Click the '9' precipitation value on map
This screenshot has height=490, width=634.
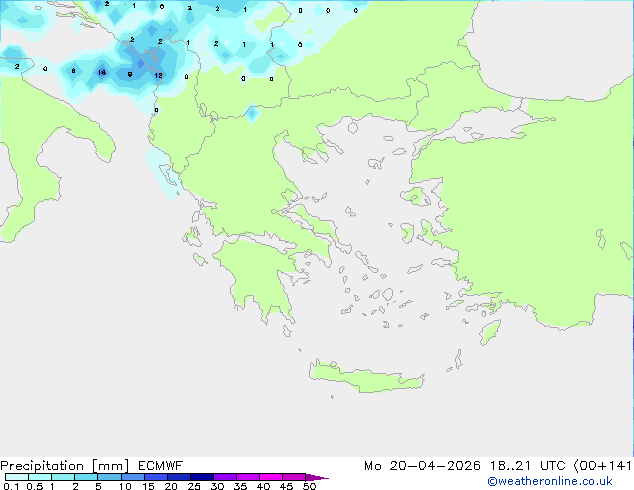[x=130, y=74]
